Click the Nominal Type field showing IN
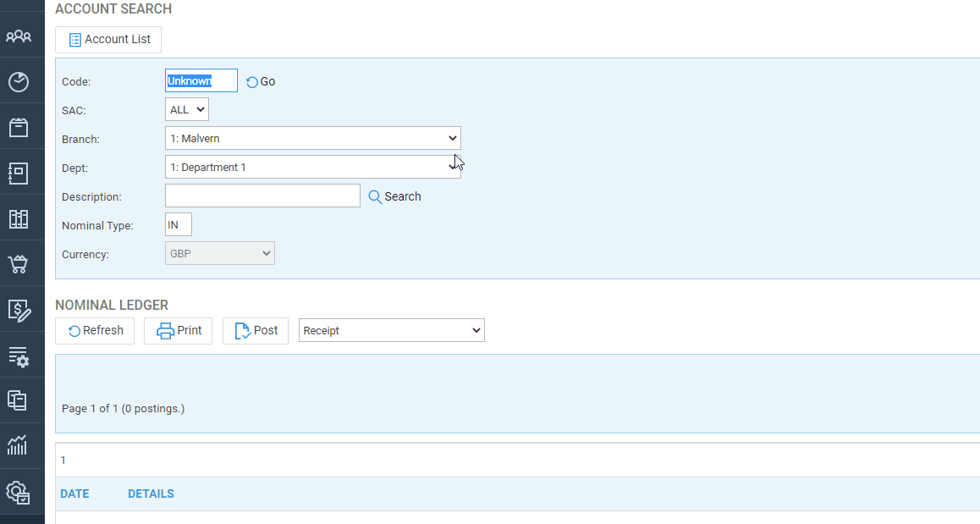This screenshot has width=980, height=524. pyautogui.click(x=179, y=224)
